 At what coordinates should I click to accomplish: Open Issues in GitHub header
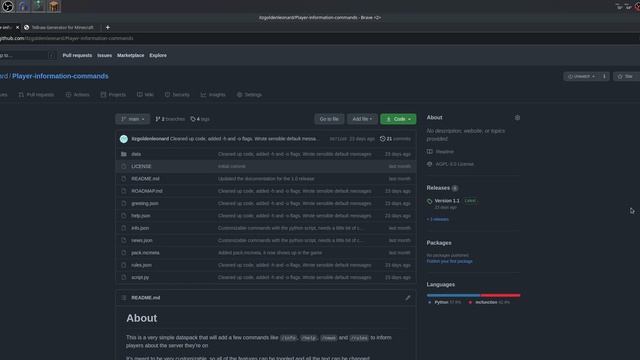[104, 56]
